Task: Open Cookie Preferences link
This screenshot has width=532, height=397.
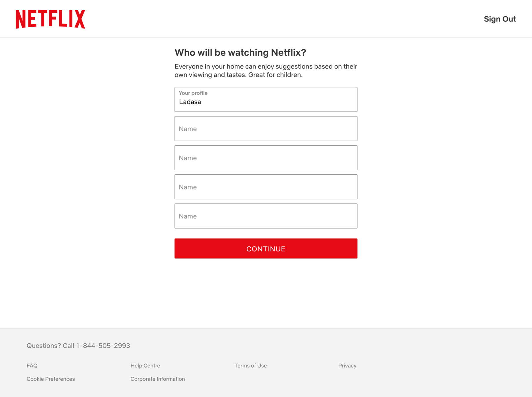Action: point(51,379)
